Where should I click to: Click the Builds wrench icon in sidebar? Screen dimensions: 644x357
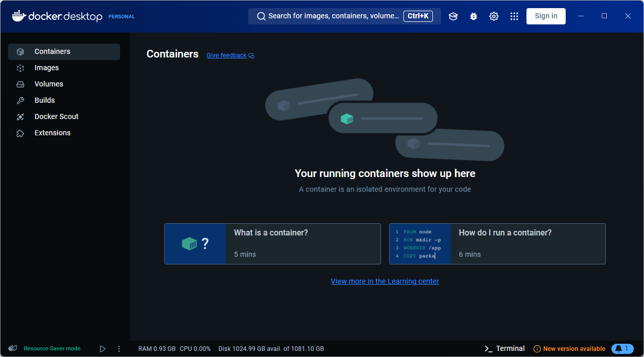point(20,101)
